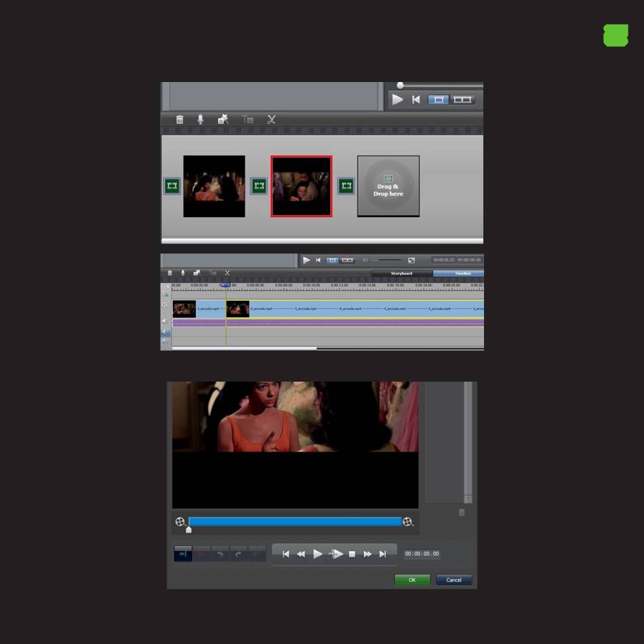Click the highlighted mark-in button in trim dialog

183,554
